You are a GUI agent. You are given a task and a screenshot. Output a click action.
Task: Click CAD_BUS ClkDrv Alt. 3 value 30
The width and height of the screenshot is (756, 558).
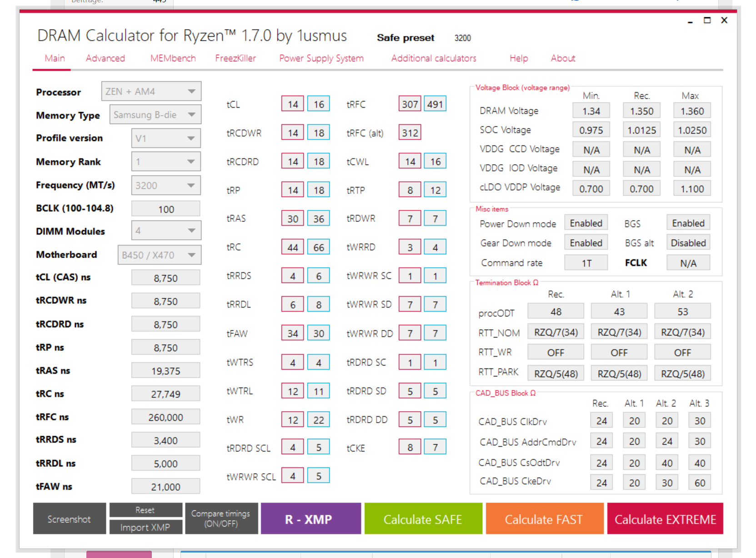pos(700,421)
